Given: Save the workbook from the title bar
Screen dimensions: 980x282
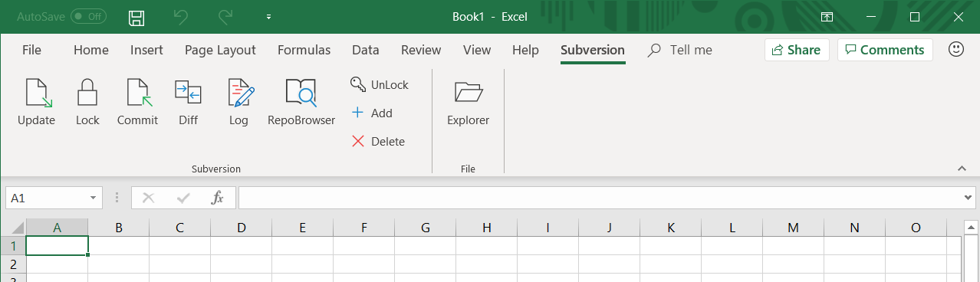Looking at the screenshot, I should [136, 17].
